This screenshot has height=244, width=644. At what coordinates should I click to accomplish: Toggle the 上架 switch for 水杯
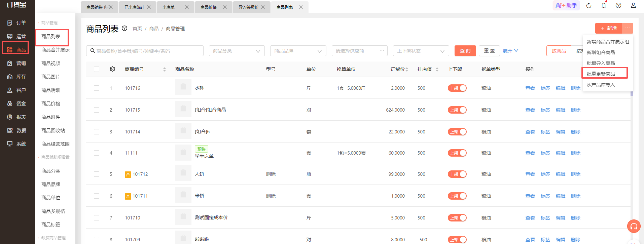tap(457, 88)
